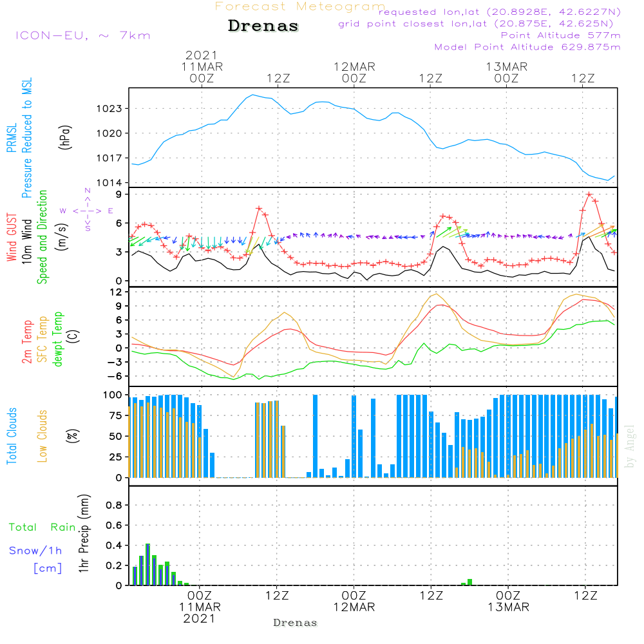Click the '12' temperature axis value
This screenshot has width=644, height=644.
[x=116, y=292]
